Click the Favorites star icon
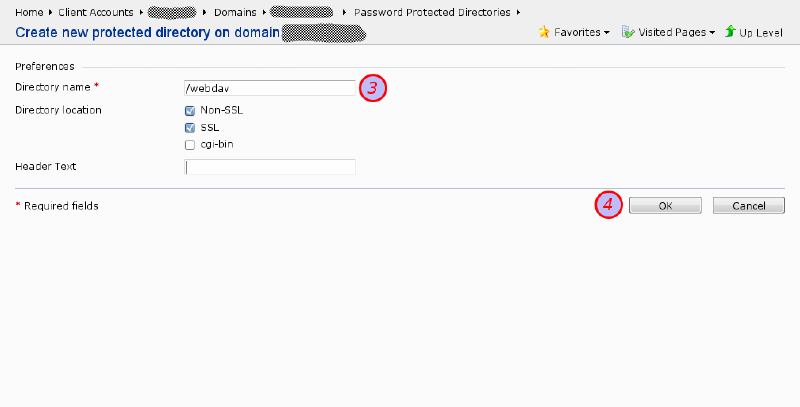 (544, 32)
